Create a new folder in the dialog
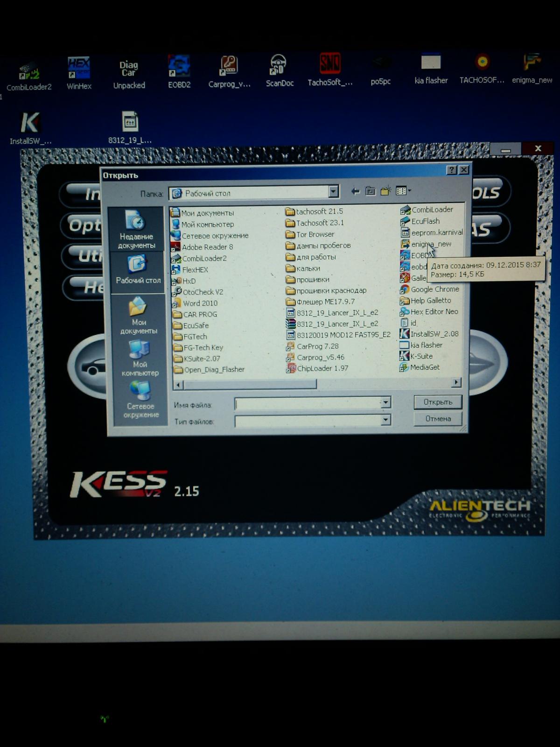560x747 pixels. pos(385,191)
